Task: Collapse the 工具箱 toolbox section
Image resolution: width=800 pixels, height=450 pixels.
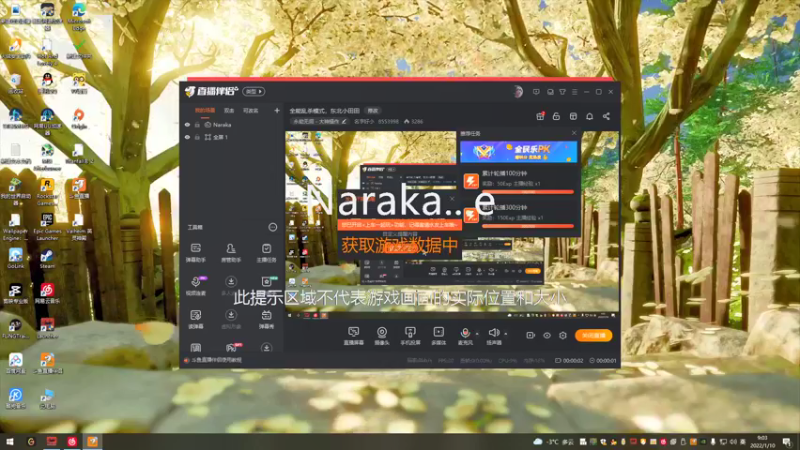Action: [272, 227]
